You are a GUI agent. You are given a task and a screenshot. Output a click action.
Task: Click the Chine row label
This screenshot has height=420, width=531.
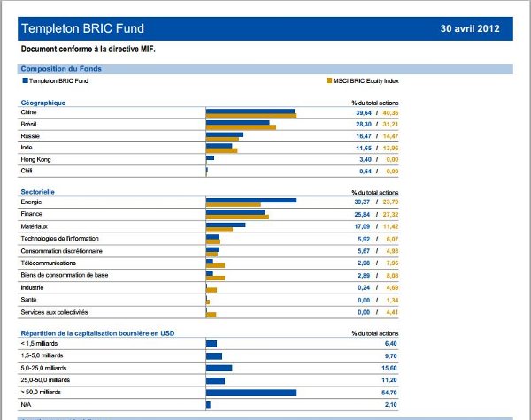28,112
